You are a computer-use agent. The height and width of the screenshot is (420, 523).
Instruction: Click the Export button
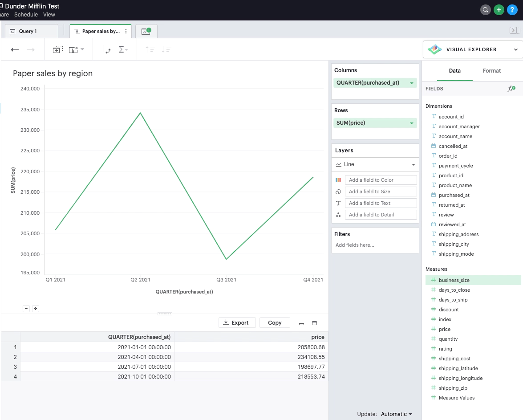click(237, 323)
